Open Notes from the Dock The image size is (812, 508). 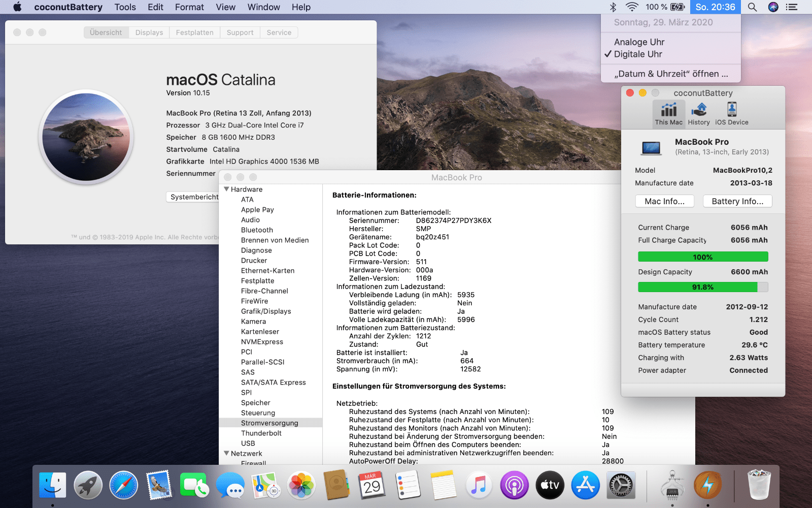tap(443, 485)
